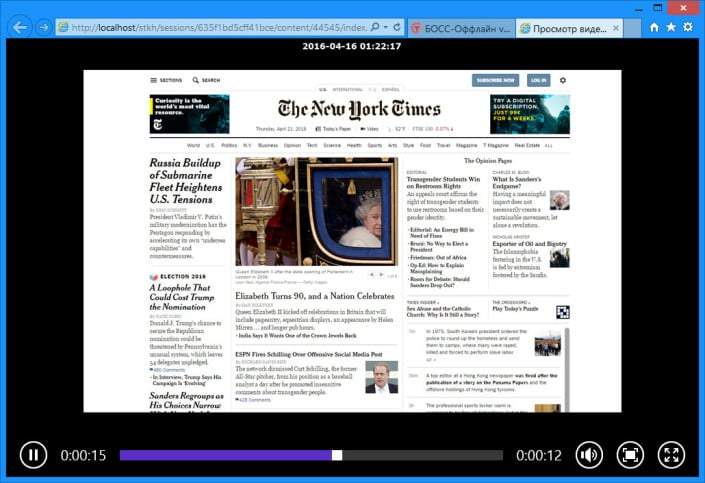This screenshot has width=705, height=483.
Task: Open a new browser tab
Action: click(x=632, y=28)
